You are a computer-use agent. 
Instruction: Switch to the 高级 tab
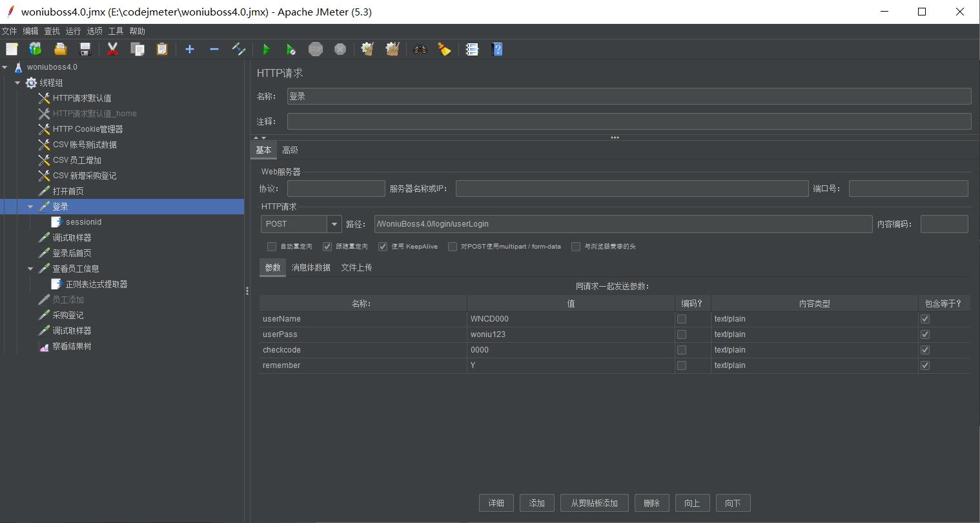[290, 150]
